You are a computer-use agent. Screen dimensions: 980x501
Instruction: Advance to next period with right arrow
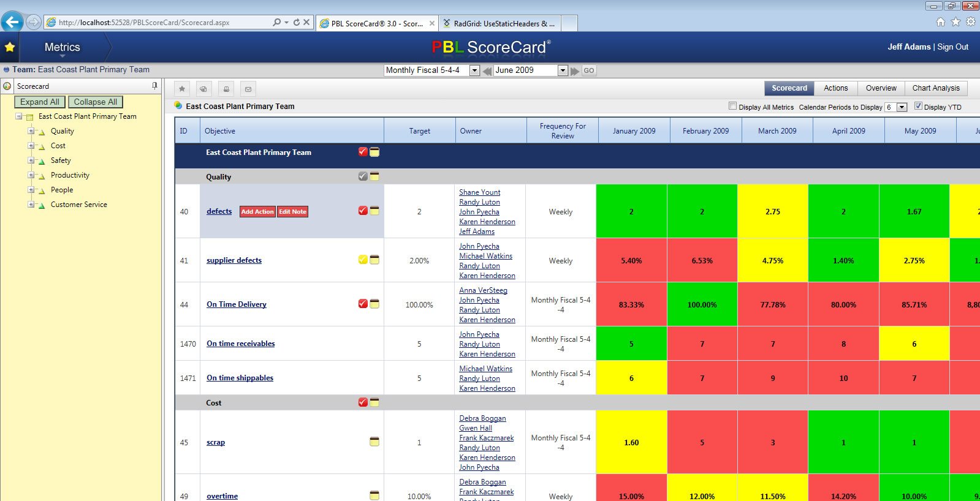pos(575,71)
